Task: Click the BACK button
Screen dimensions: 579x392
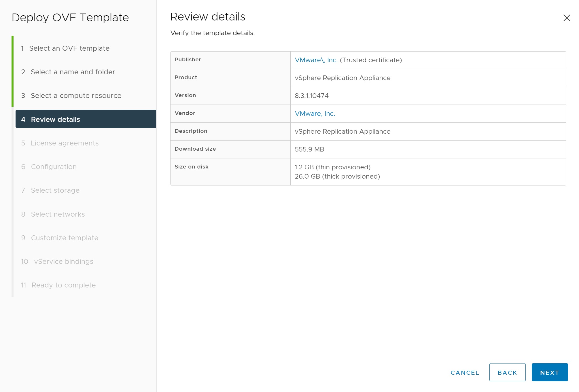Action: coord(507,372)
